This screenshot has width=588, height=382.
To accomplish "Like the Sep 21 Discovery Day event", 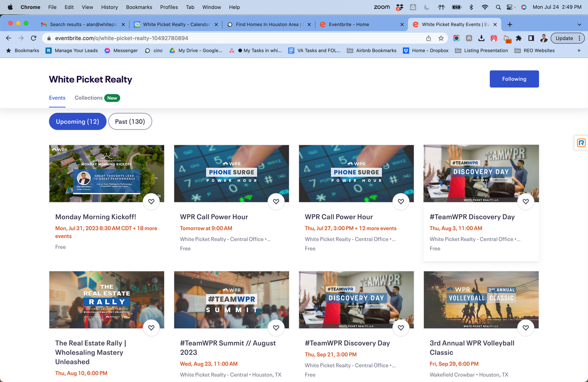I will (401, 328).
